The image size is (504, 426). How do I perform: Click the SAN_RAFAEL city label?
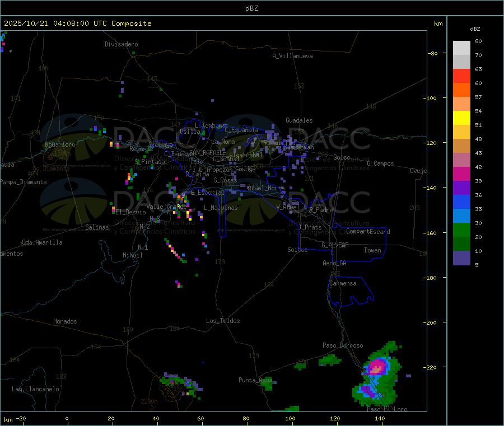tap(207, 153)
